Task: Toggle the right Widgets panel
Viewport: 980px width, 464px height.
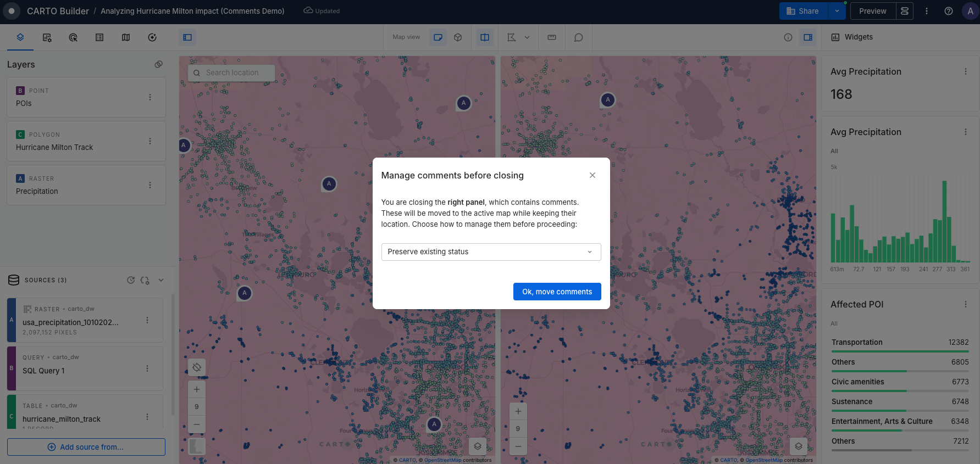Action: click(807, 37)
